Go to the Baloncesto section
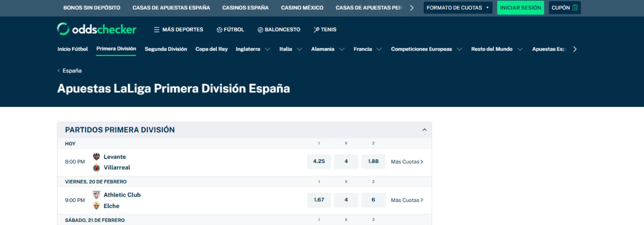The width and height of the screenshot is (644, 225). (x=279, y=30)
